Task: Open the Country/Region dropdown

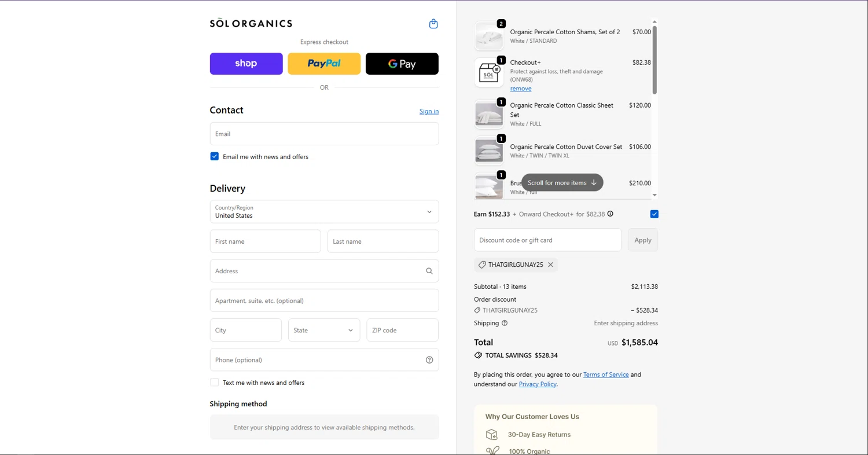Action: pyautogui.click(x=324, y=212)
